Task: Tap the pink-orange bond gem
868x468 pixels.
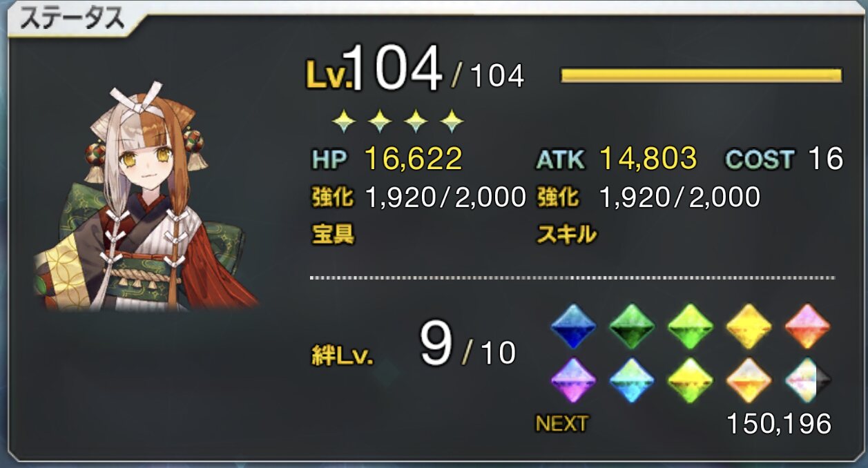Action: tap(808, 326)
